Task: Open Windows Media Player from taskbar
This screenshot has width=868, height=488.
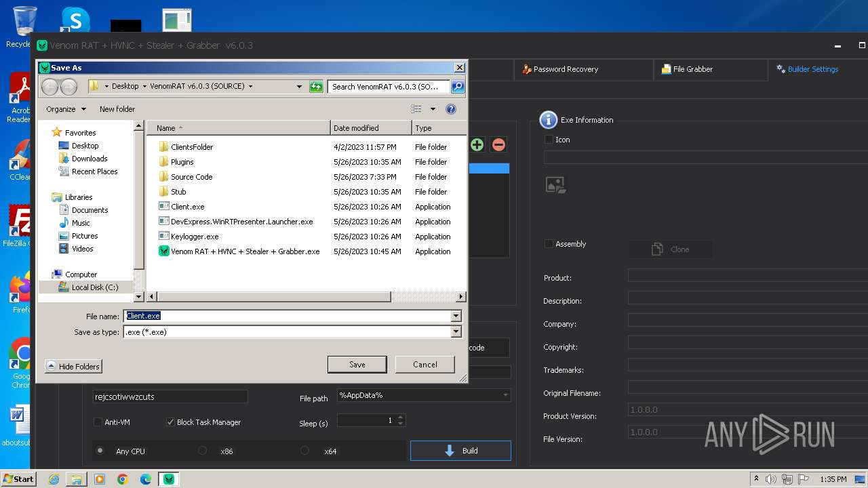Action: tap(100, 479)
